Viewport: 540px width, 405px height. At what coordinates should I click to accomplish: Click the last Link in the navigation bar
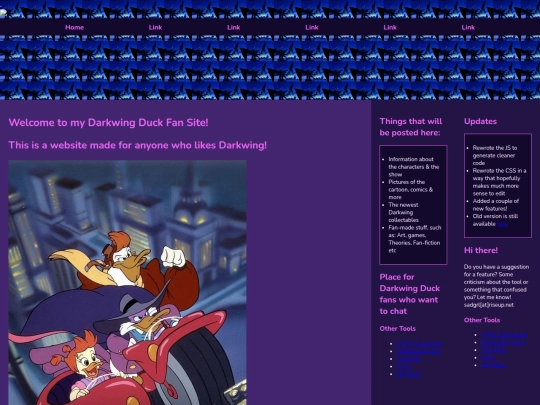(x=468, y=27)
